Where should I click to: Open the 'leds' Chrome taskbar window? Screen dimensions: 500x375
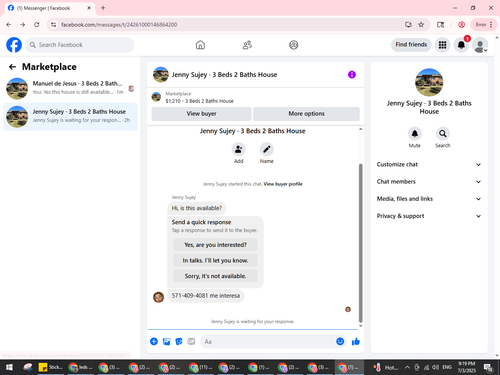point(80,367)
